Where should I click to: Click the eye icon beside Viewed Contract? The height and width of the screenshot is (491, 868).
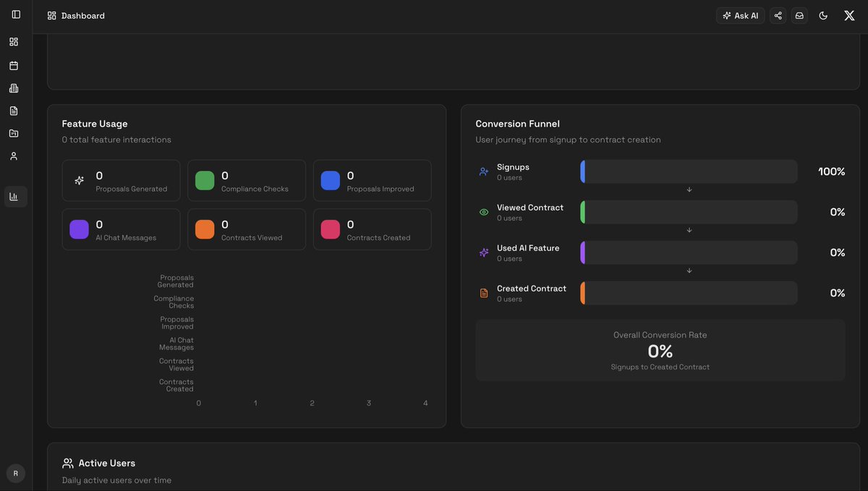[x=482, y=212]
